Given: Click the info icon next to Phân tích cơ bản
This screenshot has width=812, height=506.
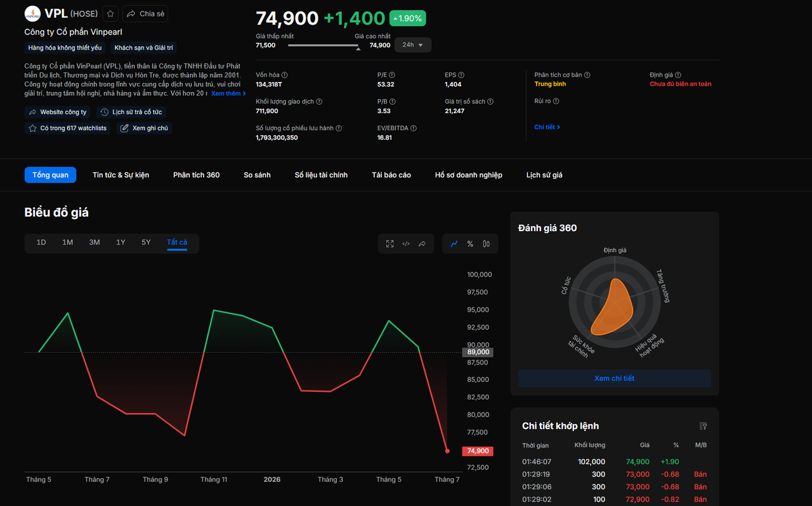Looking at the screenshot, I should [587, 75].
